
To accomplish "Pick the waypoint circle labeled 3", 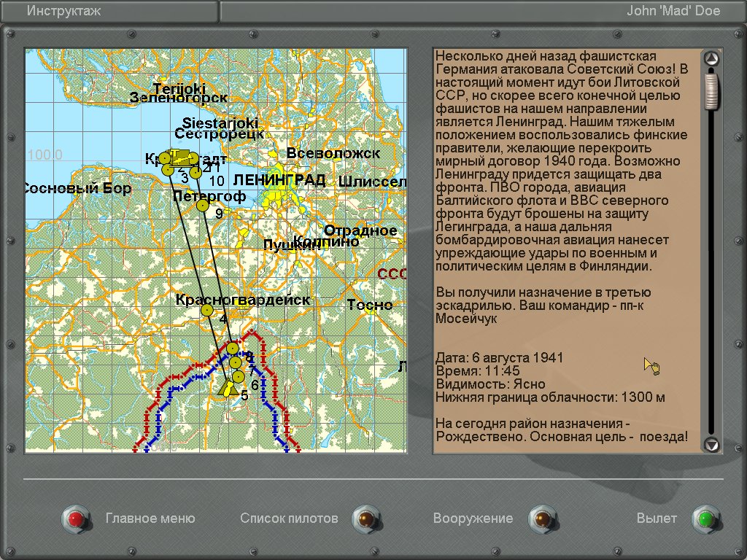I will pyautogui.click(x=169, y=170).
